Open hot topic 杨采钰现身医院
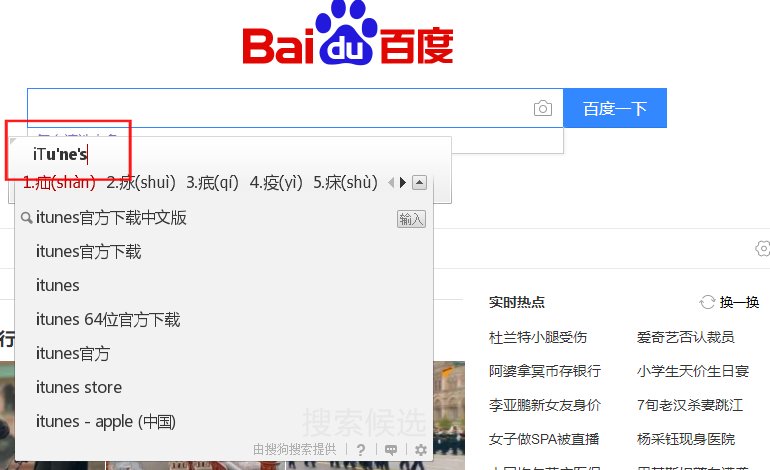The image size is (770, 470). [x=686, y=439]
